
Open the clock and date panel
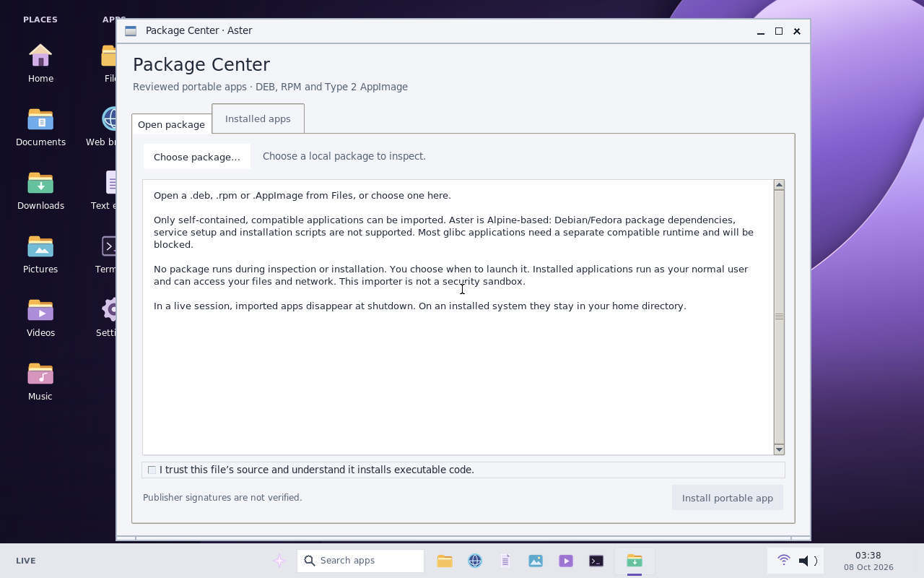(x=868, y=561)
